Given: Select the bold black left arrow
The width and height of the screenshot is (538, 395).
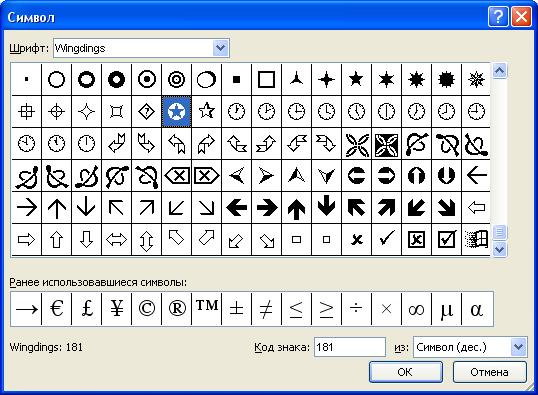Looking at the screenshot, I should coord(236,208).
